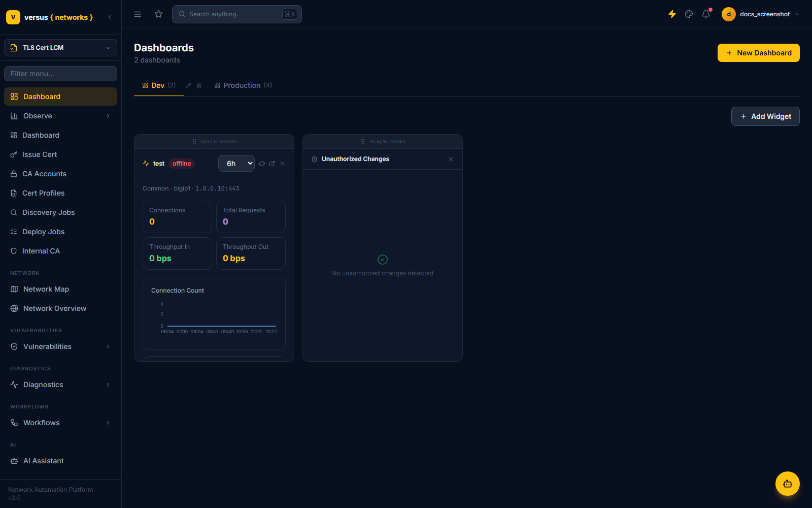This screenshot has height=508, width=812.
Task: Click the Filter menu input field
Action: [60, 74]
